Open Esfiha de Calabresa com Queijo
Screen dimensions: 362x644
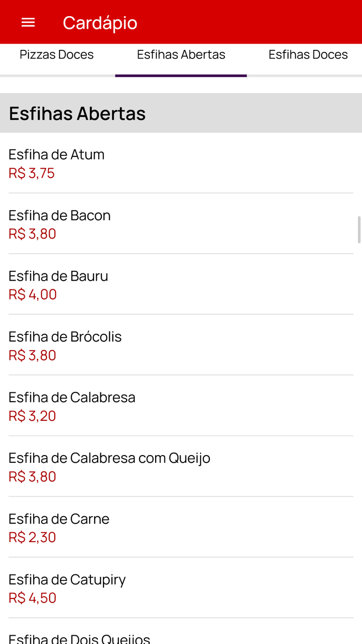109,458
